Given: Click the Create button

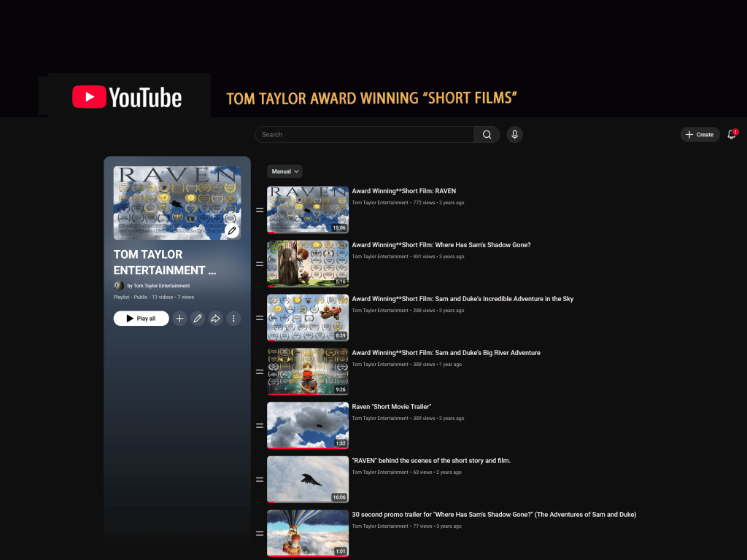Looking at the screenshot, I should click(700, 135).
